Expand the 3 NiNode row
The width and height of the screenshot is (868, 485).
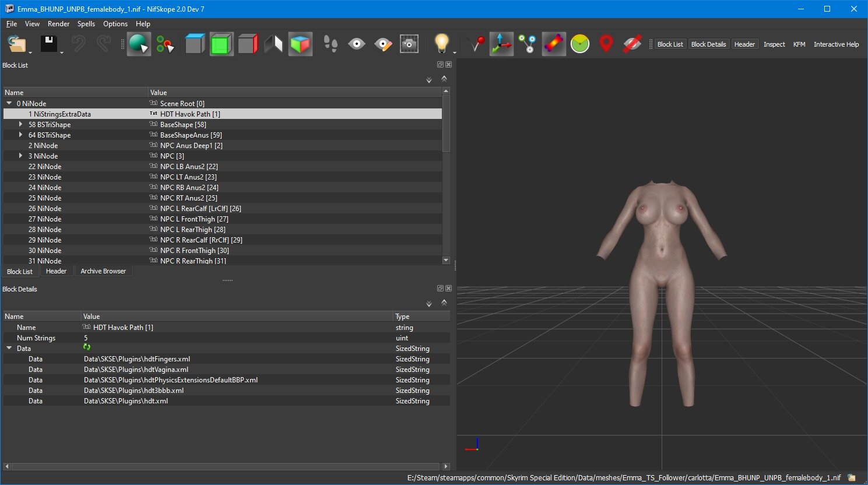(21, 156)
